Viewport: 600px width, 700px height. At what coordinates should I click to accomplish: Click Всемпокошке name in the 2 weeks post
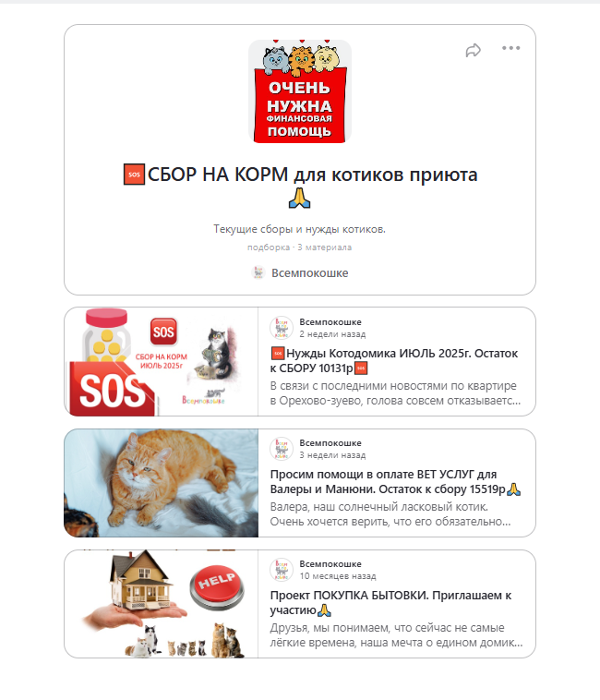pos(330,322)
